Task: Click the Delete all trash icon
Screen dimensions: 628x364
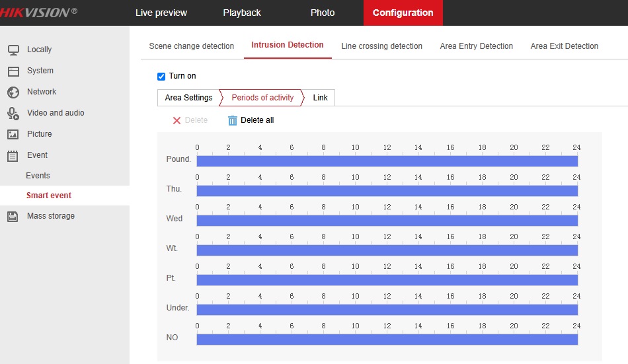Action: (x=232, y=120)
